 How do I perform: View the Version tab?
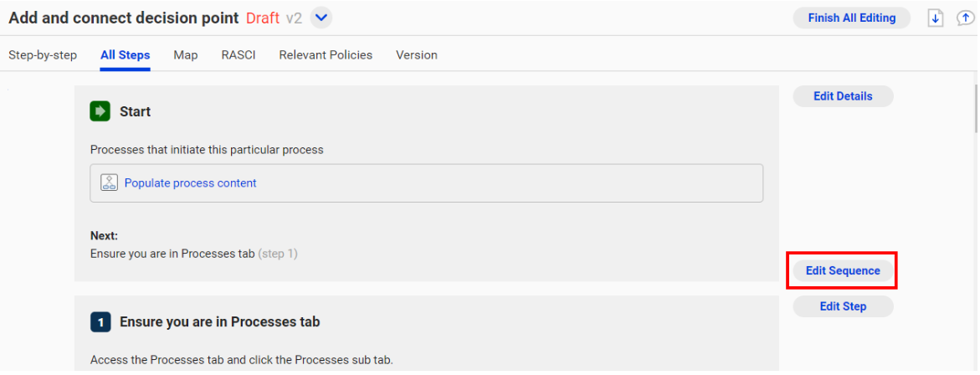pos(417,55)
